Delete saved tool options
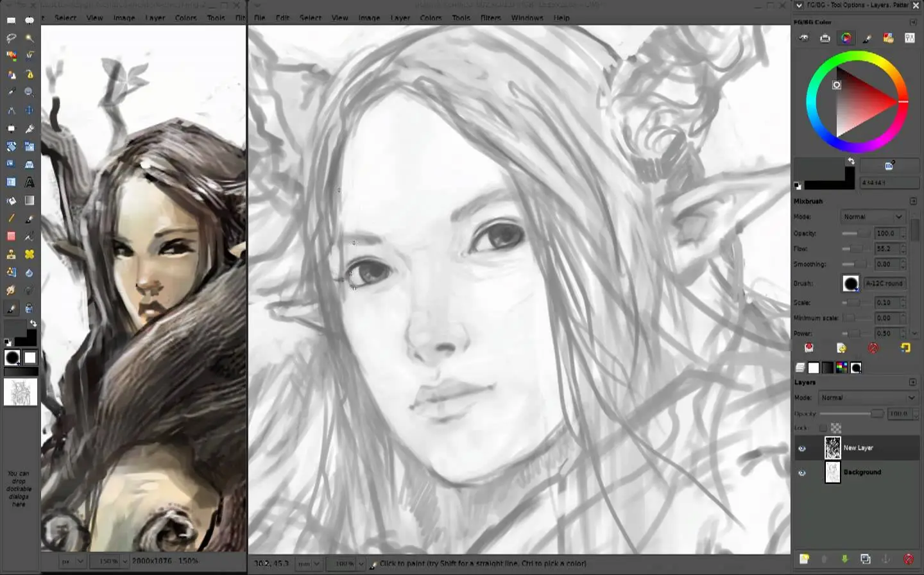The width and height of the screenshot is (924, 575). click(873, 348)
